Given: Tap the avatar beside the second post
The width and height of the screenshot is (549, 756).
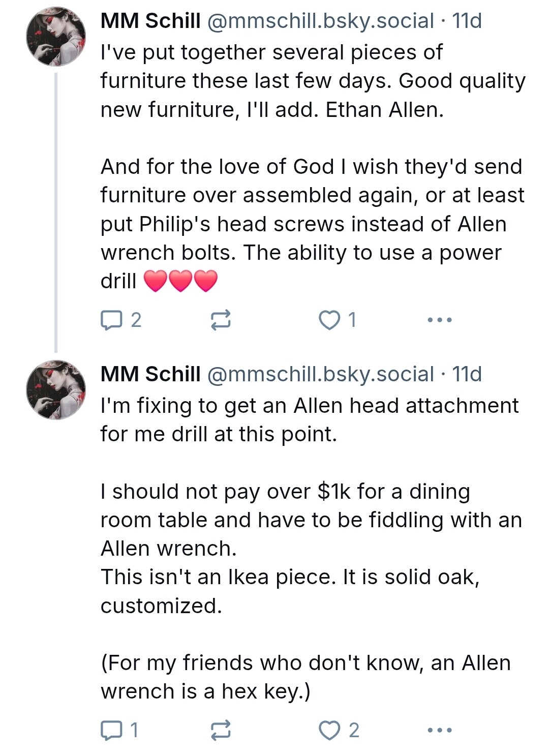Looking at the screenshot, I should point(56,390).
